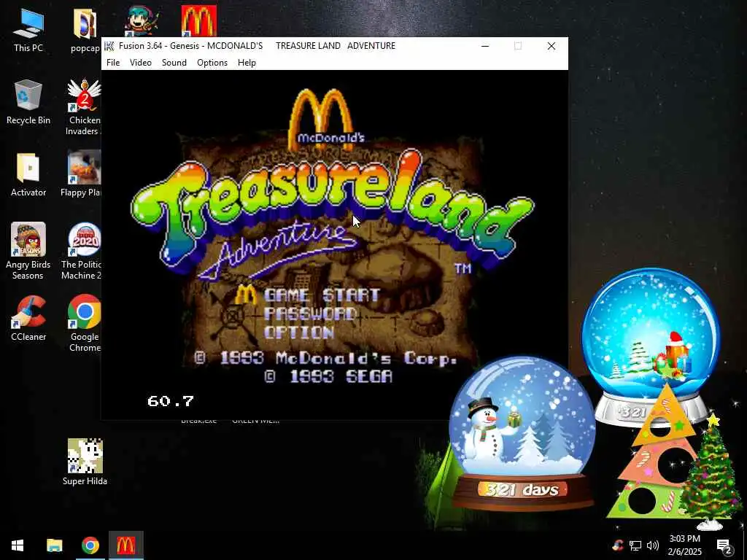Click the colorful swirl tray icon
Screen dimensions: 747x560
coord(617,545)
